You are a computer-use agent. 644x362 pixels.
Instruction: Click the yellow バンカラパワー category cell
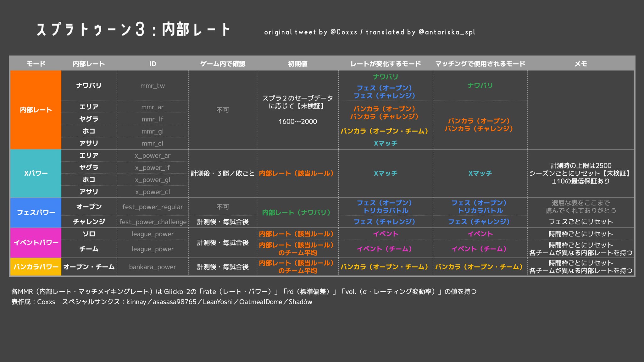(x=36, y=267)
